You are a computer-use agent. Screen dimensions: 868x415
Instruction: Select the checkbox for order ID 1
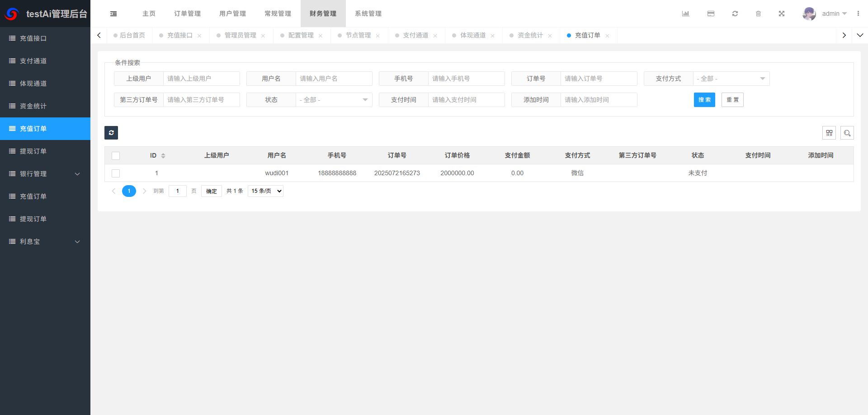(x=116, y=173)
